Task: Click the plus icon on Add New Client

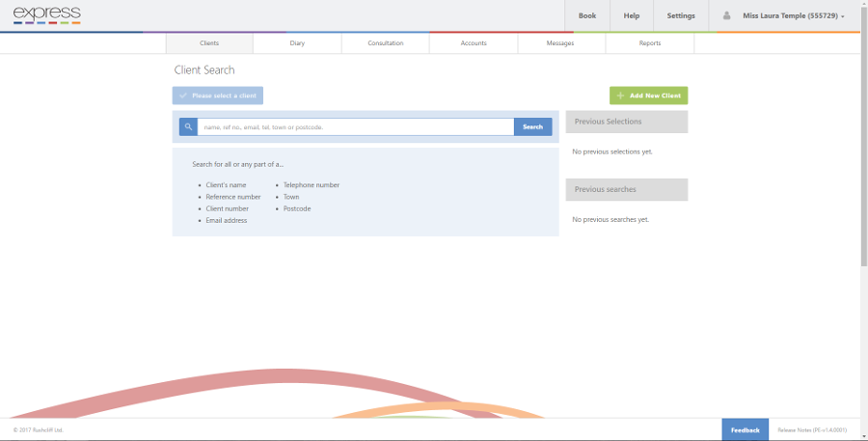Action: click(x=620, y=96)
